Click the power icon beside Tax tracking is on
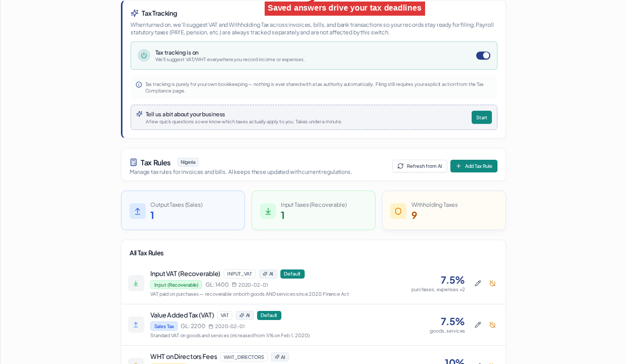The width and height of the screenshot is (626, 364). [x=144, y=56]
